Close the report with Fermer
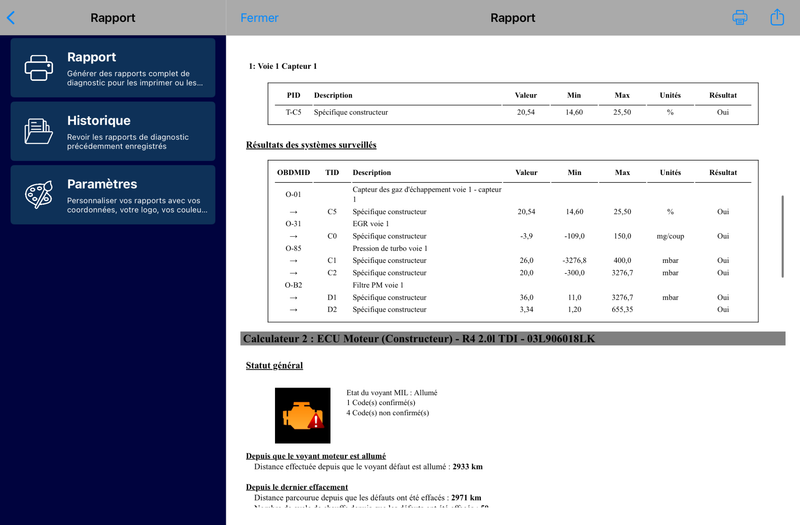This screenshot has width=800, height=525. pyautogui.click(x=260, y=18)
